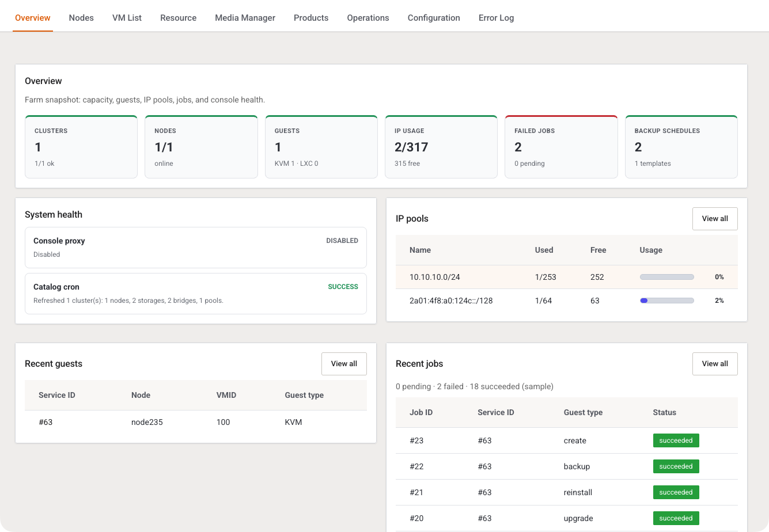The height and width of the screenshot is (532, 769).
Task: Click the Nodes 1/1 online card
Action: 201,147
